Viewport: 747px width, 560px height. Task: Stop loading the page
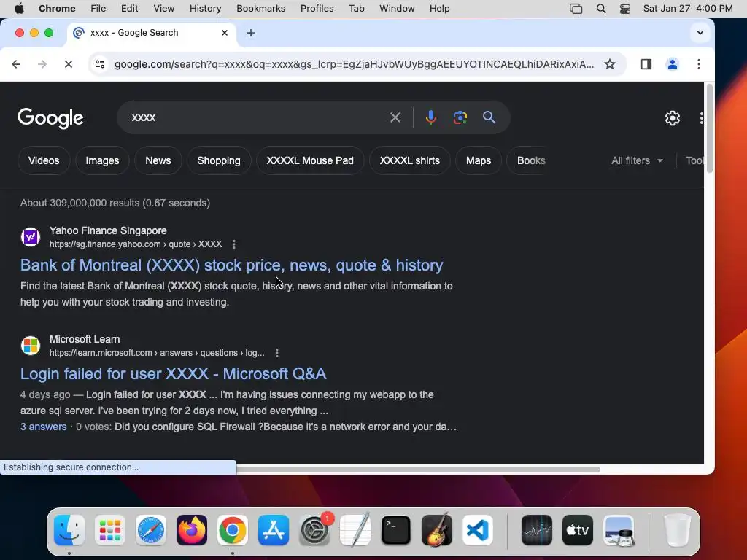68,64
